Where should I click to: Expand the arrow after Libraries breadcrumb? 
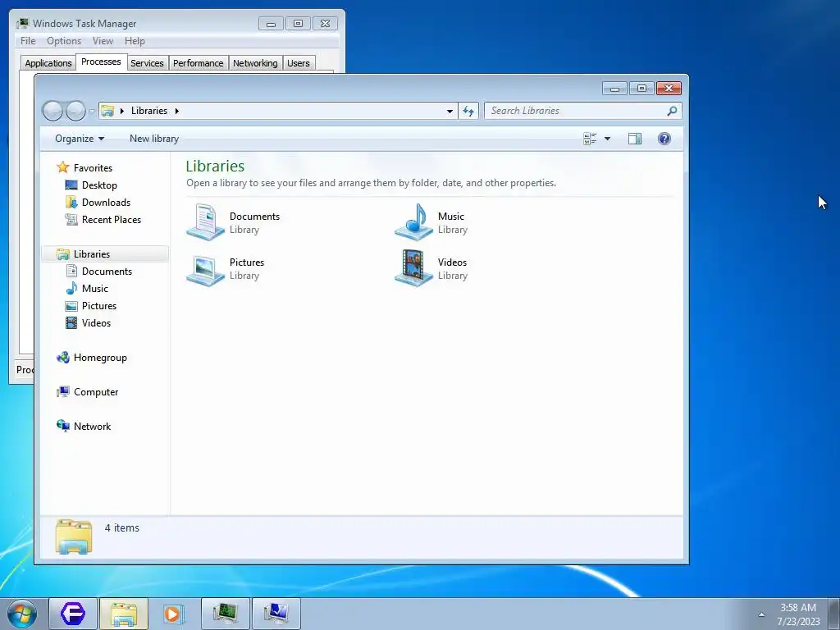coord(177,111)
